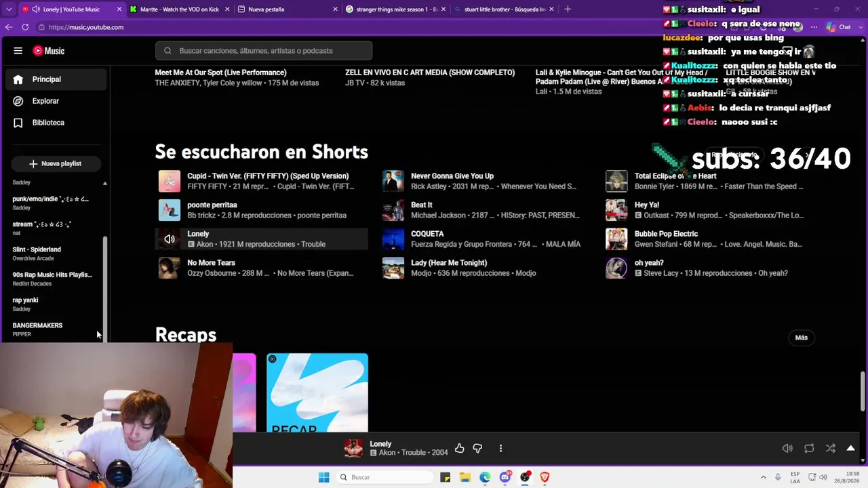Click the speaker icon on the Lonely row
This screenshot has width=868, height=488.
[x=170, y=239]
